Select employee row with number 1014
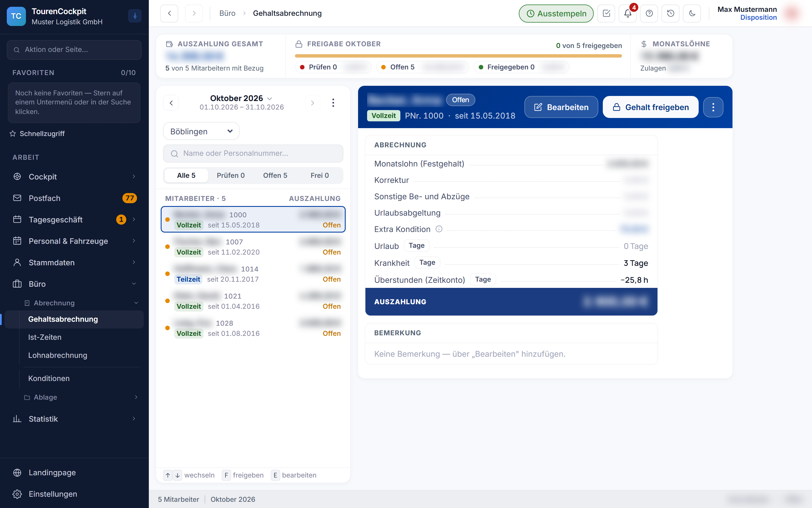812x508 pixels. [253, 274]
